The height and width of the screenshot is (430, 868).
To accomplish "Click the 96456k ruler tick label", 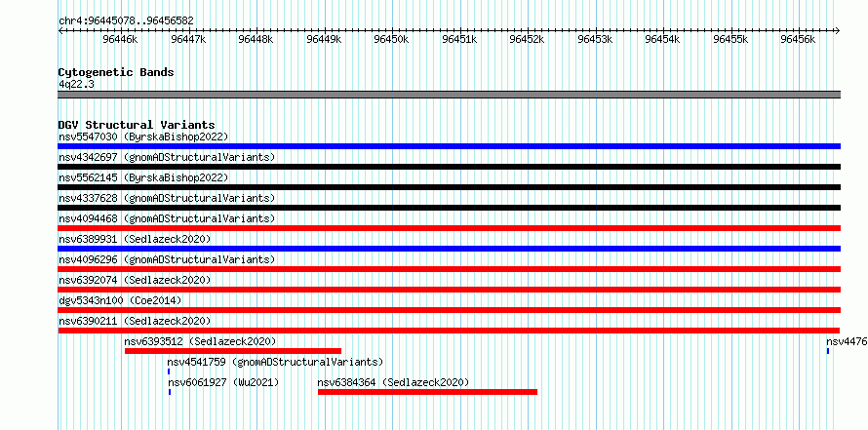I will coord(798,40).
